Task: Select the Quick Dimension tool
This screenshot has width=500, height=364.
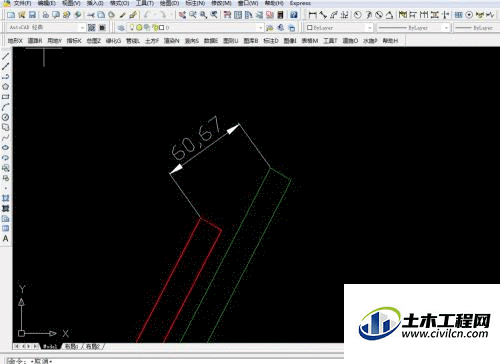Action: 403,15
